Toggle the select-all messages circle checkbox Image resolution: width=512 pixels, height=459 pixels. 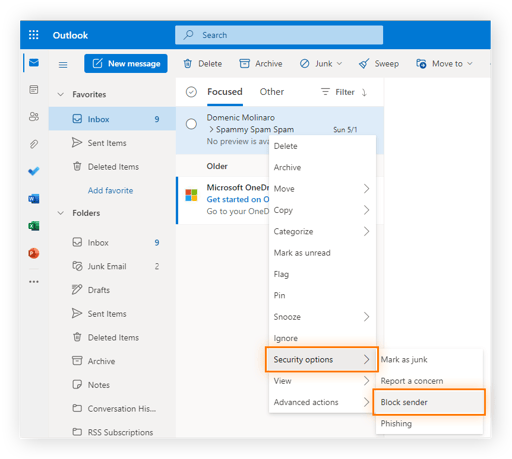click(x=191, y=92)
